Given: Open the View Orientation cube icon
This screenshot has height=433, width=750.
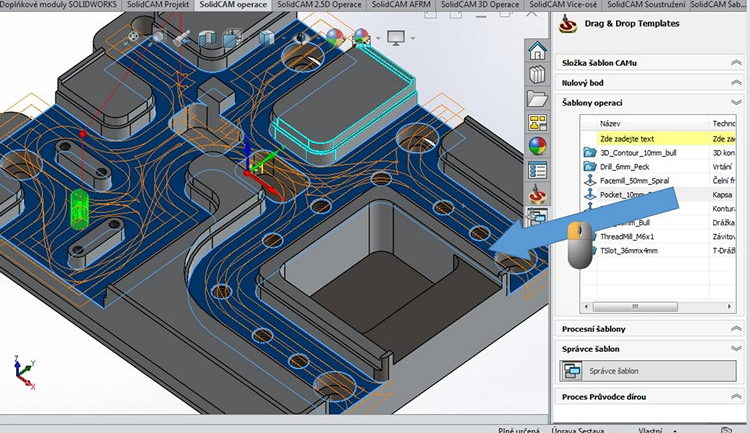Looking at the screenshot, I should pos(232,38).
